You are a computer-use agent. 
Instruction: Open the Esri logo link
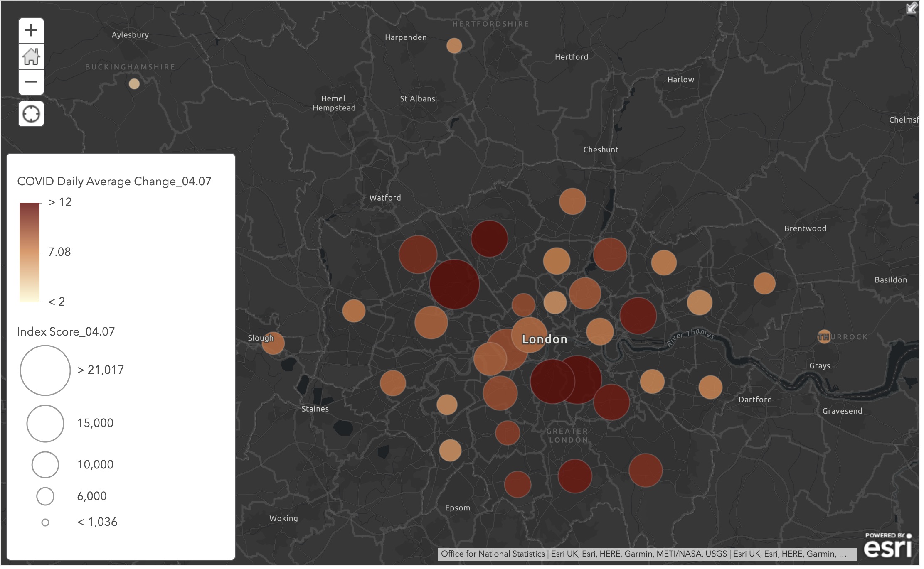point(888,546)
